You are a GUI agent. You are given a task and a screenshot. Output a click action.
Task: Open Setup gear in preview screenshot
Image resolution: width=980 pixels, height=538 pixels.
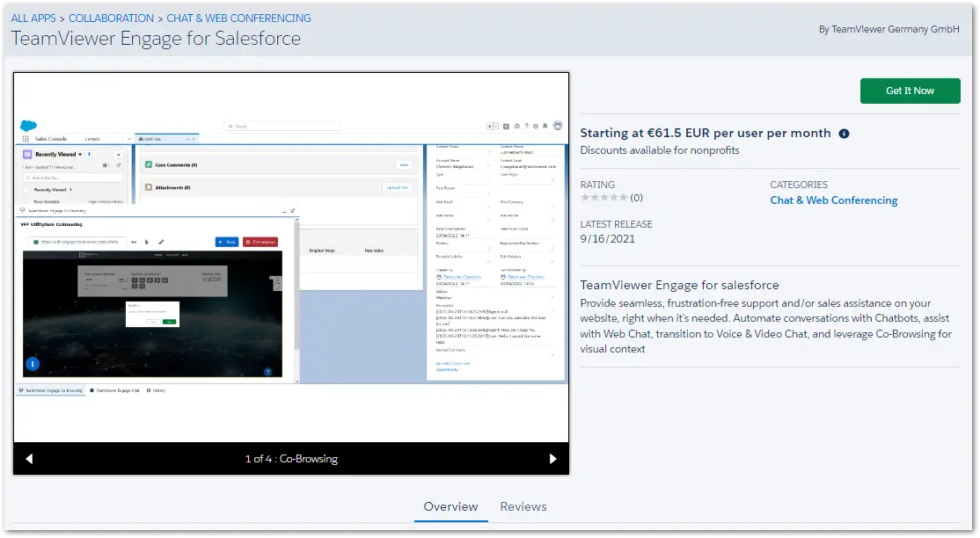536,127
